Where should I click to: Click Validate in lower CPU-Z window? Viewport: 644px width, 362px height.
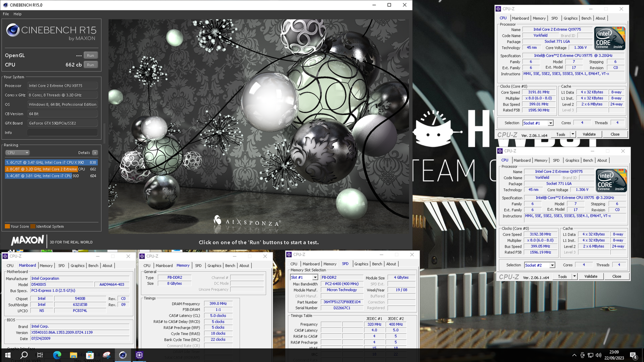pyautogui.click(x=591, y=277)
